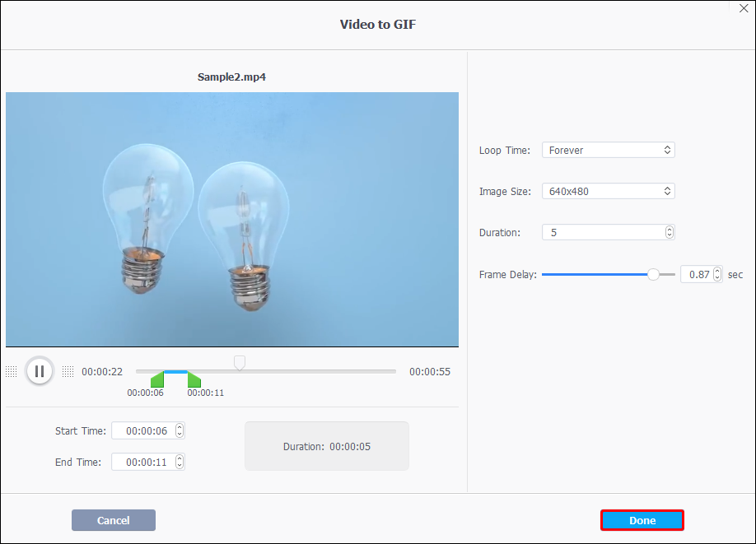Screen dimensions: 756x544
Task: Click the playhead handle on the timeline
Action: point(239,363)
